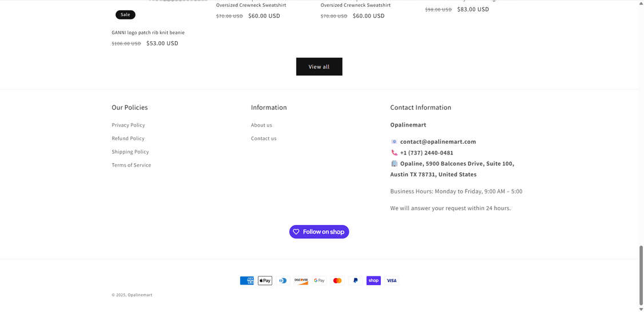
Task: Click the PayPal payment icon
Action: click(355, 281)
